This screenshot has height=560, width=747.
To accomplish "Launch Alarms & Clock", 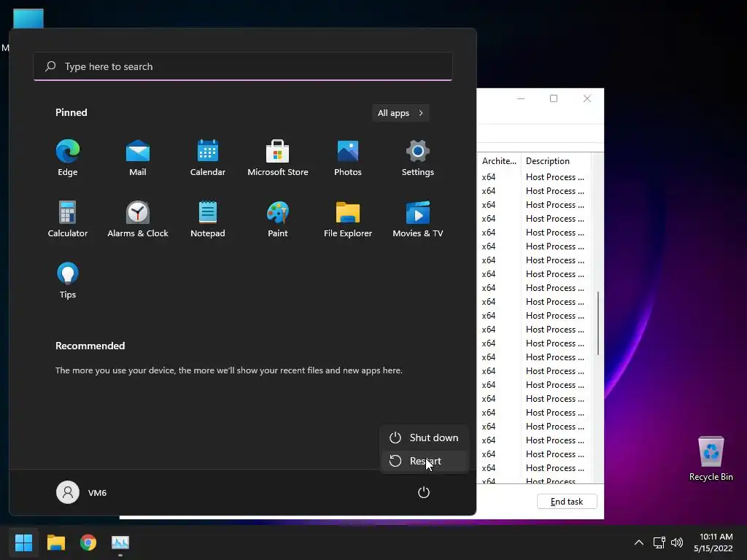I will click(138, 219).
